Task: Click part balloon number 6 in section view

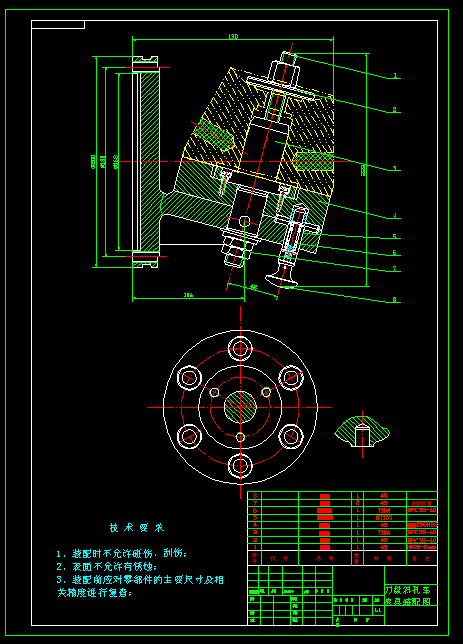Action: click(x=394, y=253)
